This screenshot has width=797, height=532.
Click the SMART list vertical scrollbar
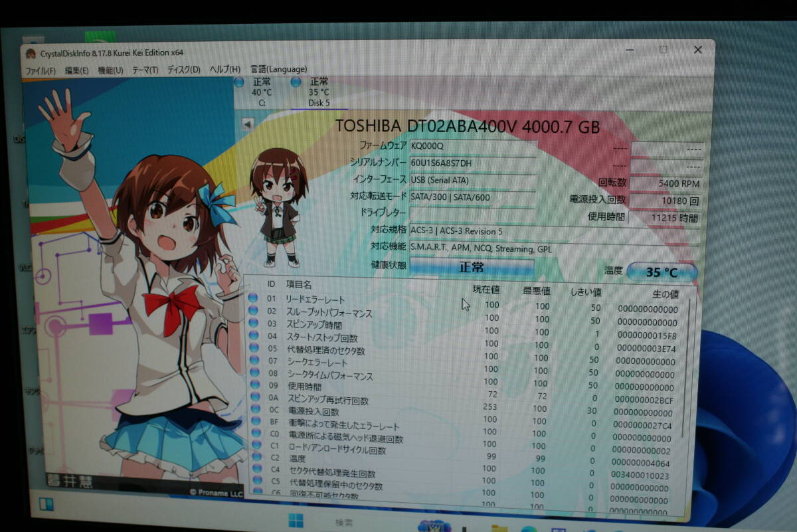[686, 369]
